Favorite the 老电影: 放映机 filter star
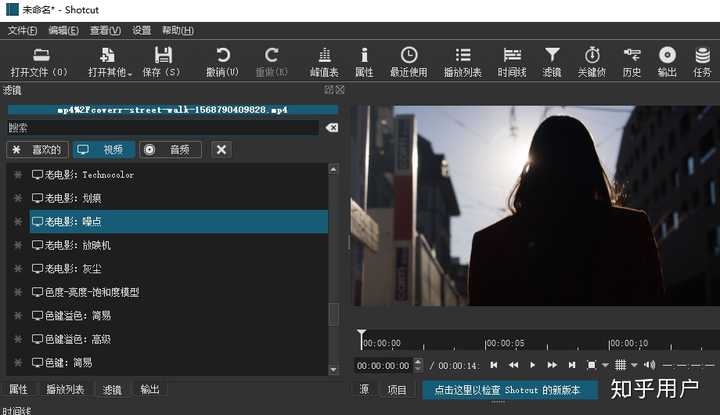This screenshot has height=415, width=720. tap(18, 245)
